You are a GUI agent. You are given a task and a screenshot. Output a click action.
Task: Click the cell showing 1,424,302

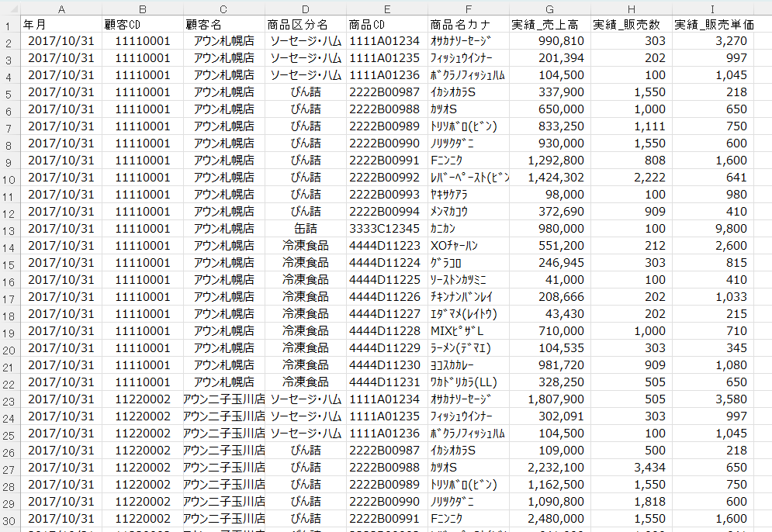click(x=549, y=178)
